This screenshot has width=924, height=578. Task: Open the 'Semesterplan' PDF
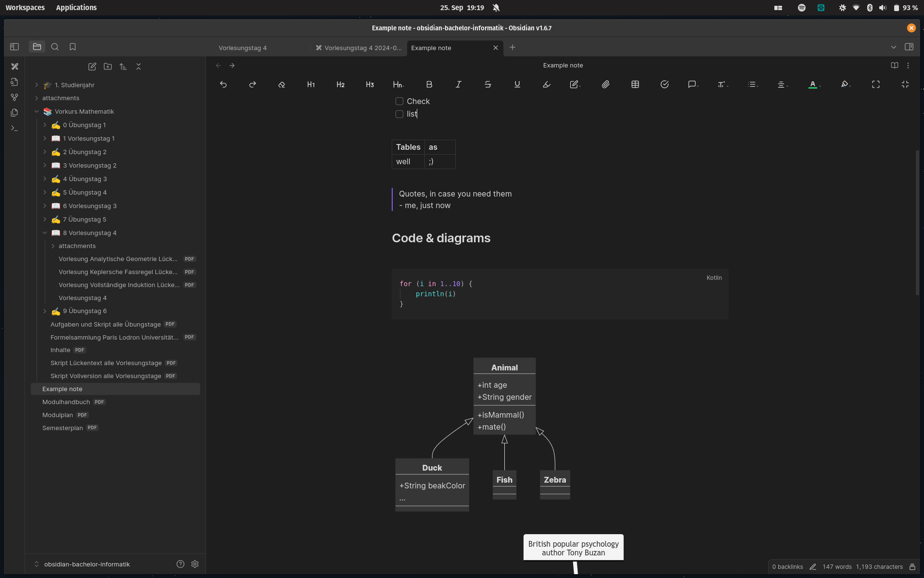(x=115, y=428)
